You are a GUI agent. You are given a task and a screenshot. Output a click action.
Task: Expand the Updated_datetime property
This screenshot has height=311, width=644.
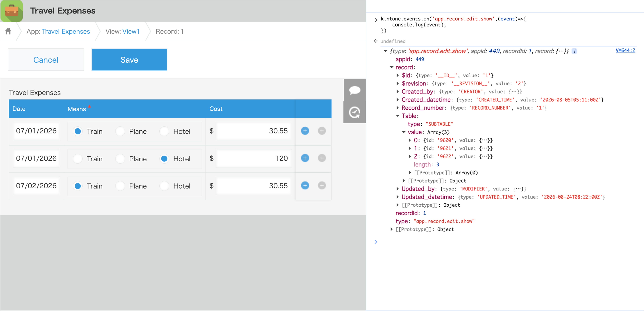[x=398, y=197]
